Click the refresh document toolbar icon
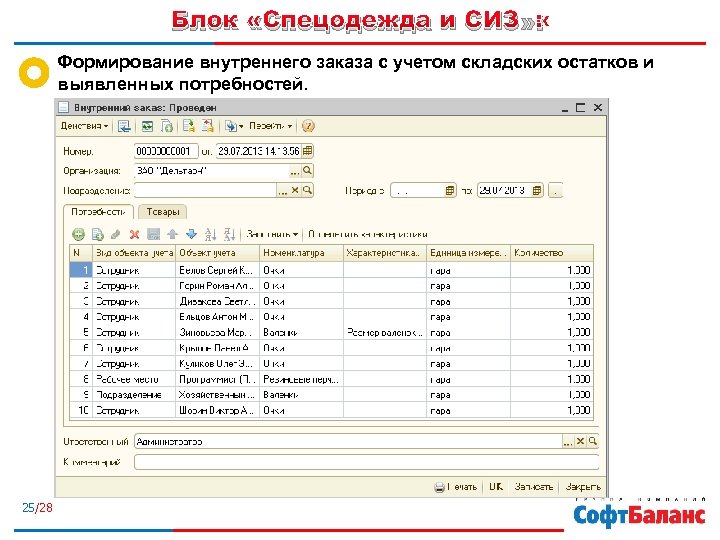 pyautogui.click(x=167, y=126)
